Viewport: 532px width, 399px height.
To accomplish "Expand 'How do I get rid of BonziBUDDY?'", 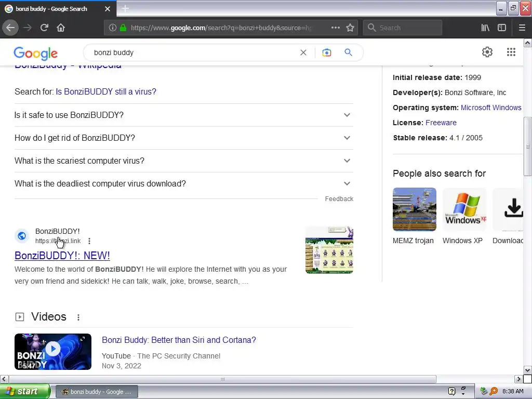I will pos(183,138).
